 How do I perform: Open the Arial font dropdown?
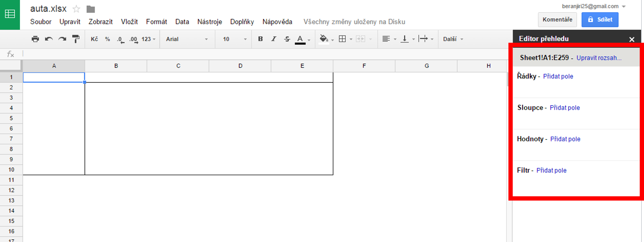[x=187, y=39]
